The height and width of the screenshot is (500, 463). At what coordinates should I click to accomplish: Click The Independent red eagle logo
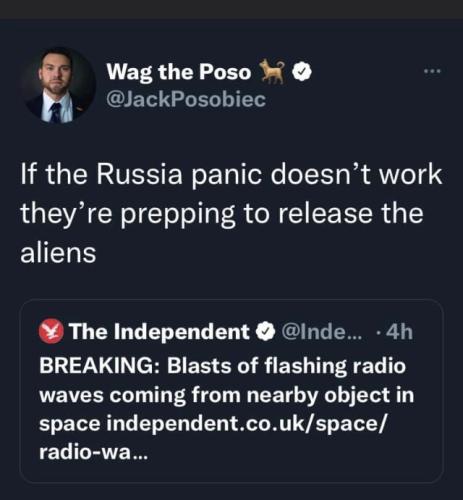tap(51, 332)
